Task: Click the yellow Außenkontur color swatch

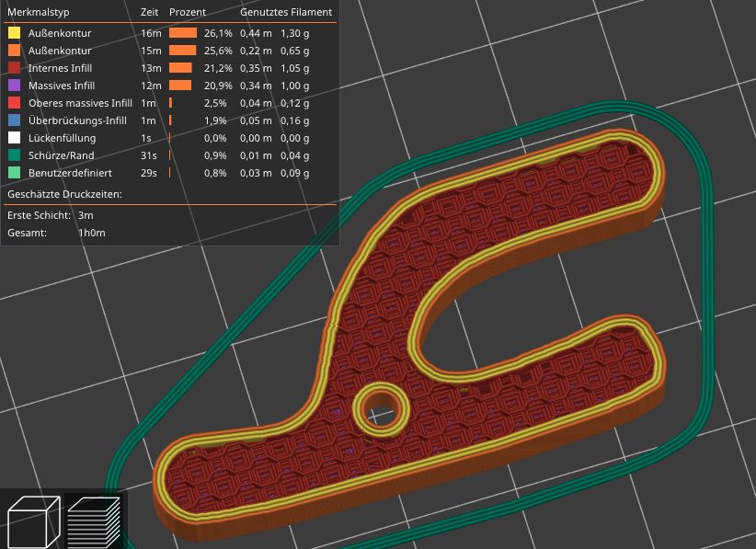Action: tap(15, 33)
